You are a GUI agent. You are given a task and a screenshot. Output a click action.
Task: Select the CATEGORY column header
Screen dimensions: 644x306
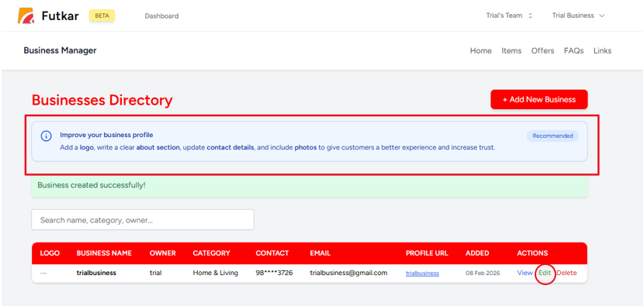212,253
